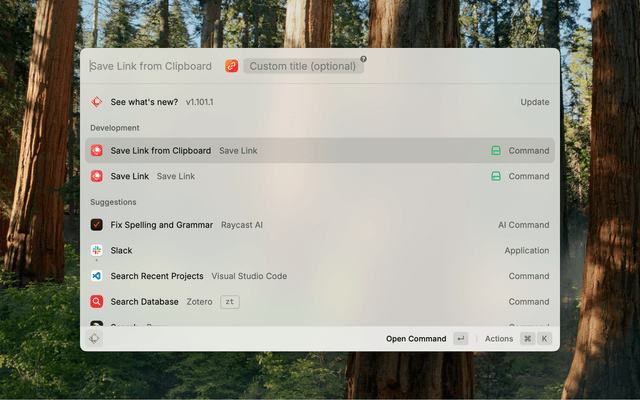Click the Raycast logo in bottom-left corner
The width and height of the screenshot is (640, 400).
pos(94,339)
